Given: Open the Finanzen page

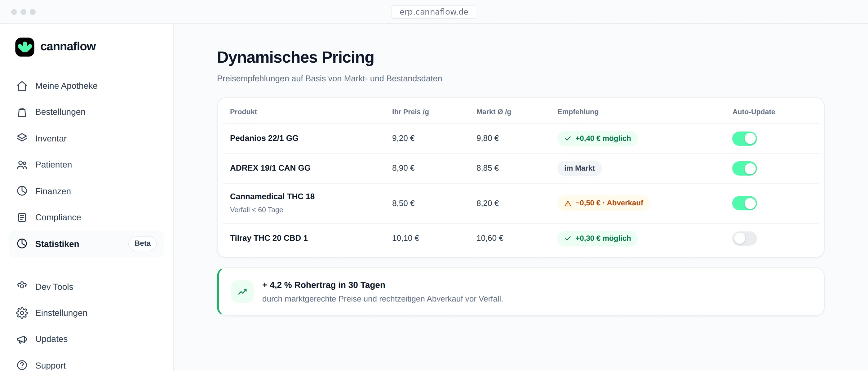Looking at the screenshot, I should (x=86, y=191).
